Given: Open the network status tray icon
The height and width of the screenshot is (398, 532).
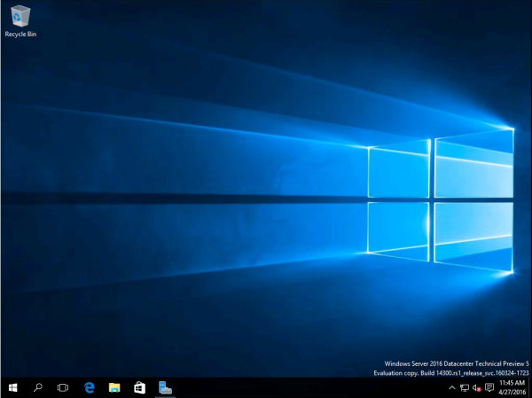Looking at the screenshot, I should coord(465,387).
